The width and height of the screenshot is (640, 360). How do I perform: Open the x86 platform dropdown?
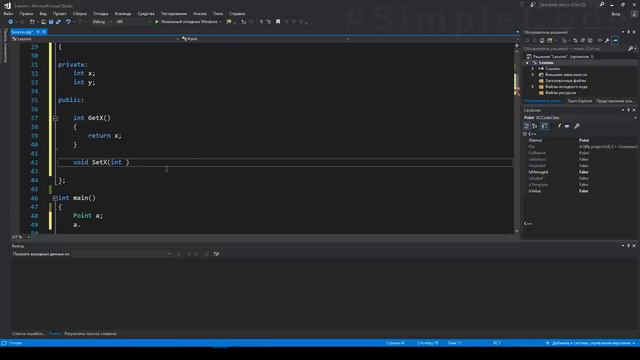[133, 22]
